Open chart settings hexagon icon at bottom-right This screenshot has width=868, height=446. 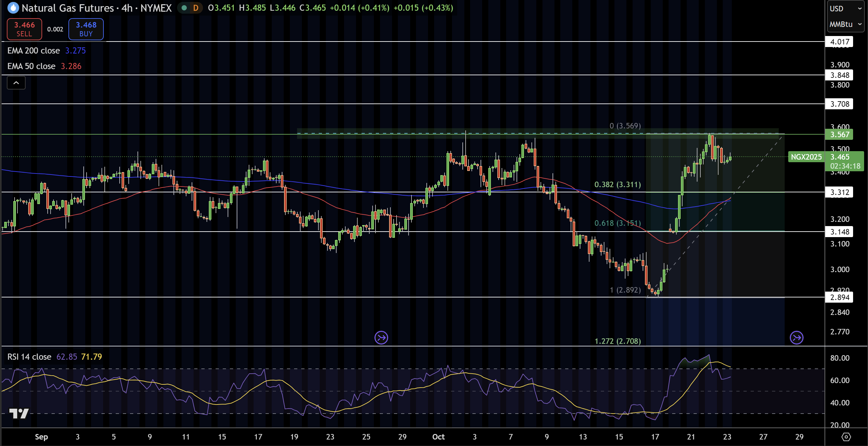pyautogui.click(x=846, y=437)
